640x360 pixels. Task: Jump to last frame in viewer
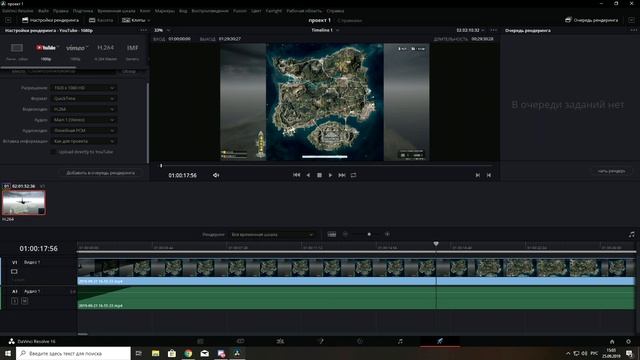(x=342, y=175)
